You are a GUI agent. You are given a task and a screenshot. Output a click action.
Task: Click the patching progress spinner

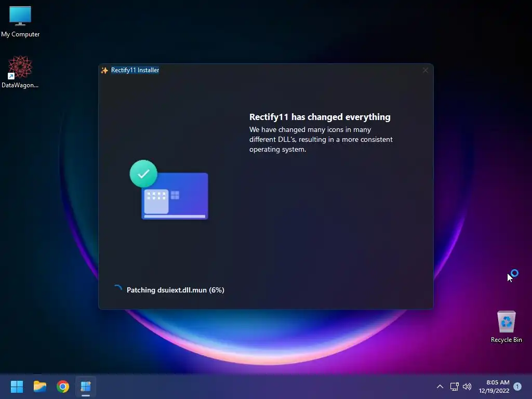(118, 289)
